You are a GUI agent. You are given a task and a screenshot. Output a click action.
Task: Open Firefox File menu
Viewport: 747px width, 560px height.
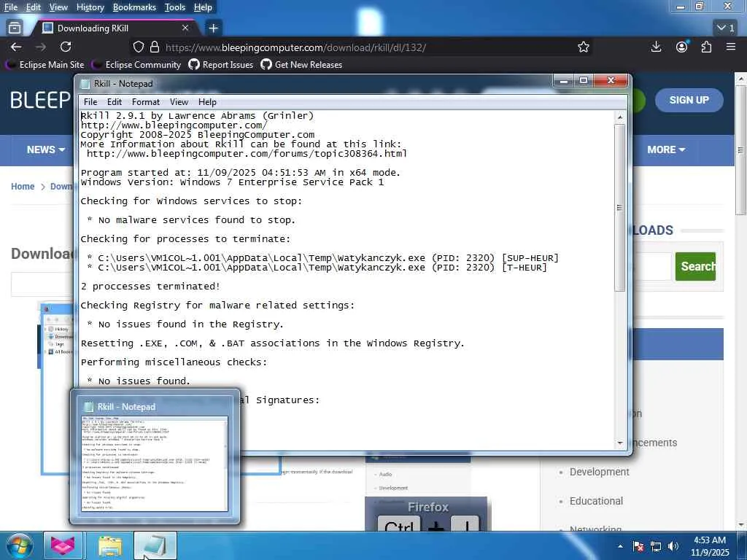(10, 7)
